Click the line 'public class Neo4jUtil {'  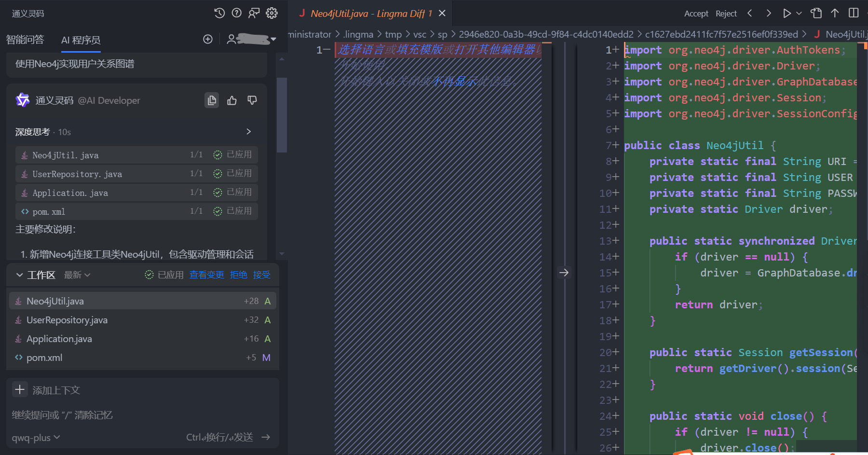[x=700, y=145]
